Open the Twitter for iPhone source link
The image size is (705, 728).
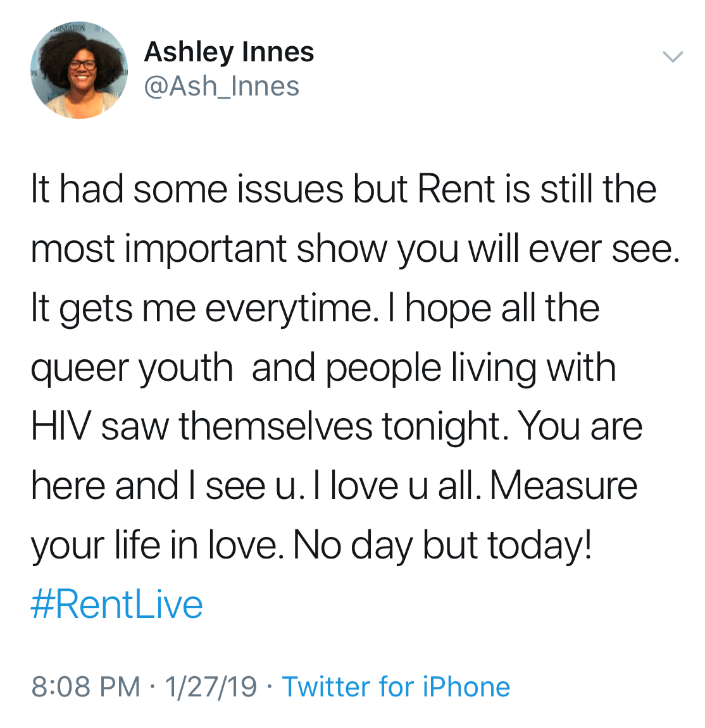click(x=396, y=687)
